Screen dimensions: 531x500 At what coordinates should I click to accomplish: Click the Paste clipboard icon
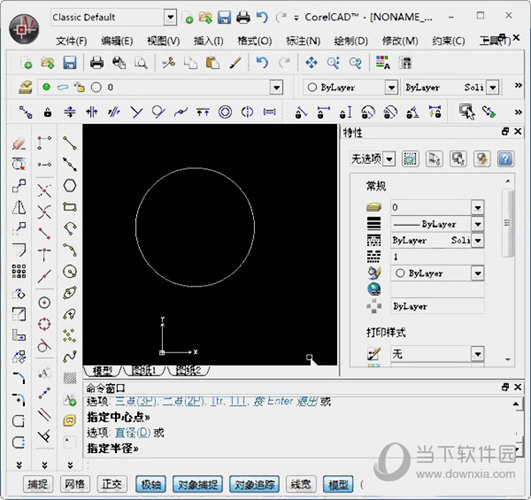pyautogui.click(x=212, y=63)
